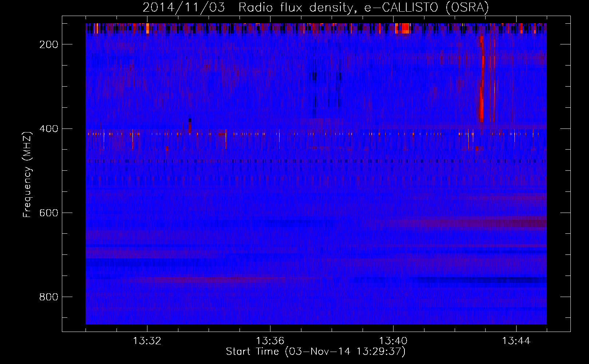Click the 13:40 time tick label
The width and height of the screenshot is (589, 364).
[393, 341]
